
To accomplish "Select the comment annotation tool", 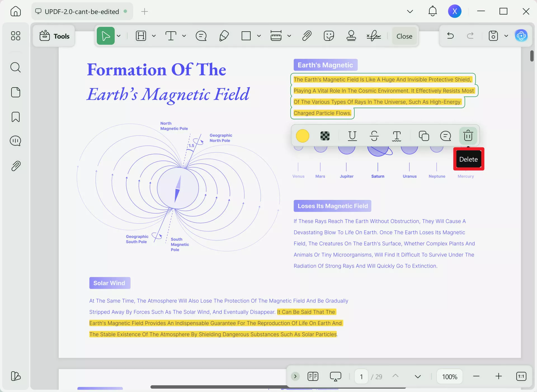I will [201, 36].
